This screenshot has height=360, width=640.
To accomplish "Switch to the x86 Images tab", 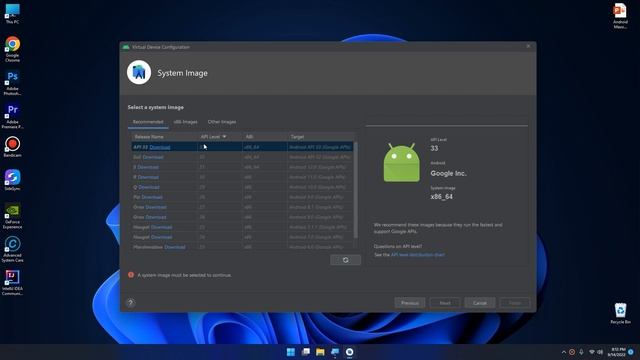I will coord(185,122).
